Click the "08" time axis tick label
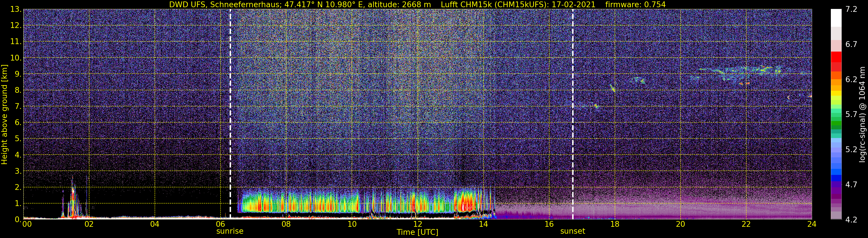 286,224
